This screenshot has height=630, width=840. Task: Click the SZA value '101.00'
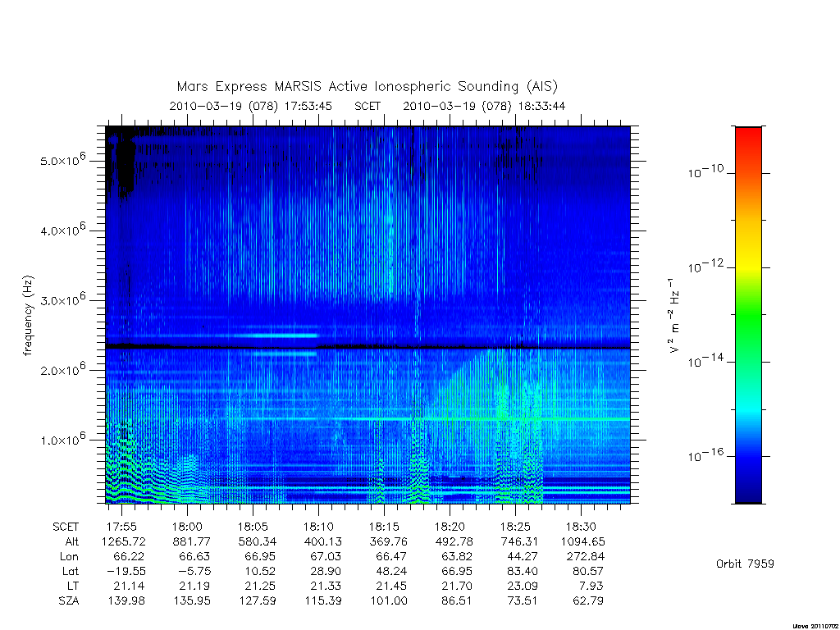click(x=389, y=601)
